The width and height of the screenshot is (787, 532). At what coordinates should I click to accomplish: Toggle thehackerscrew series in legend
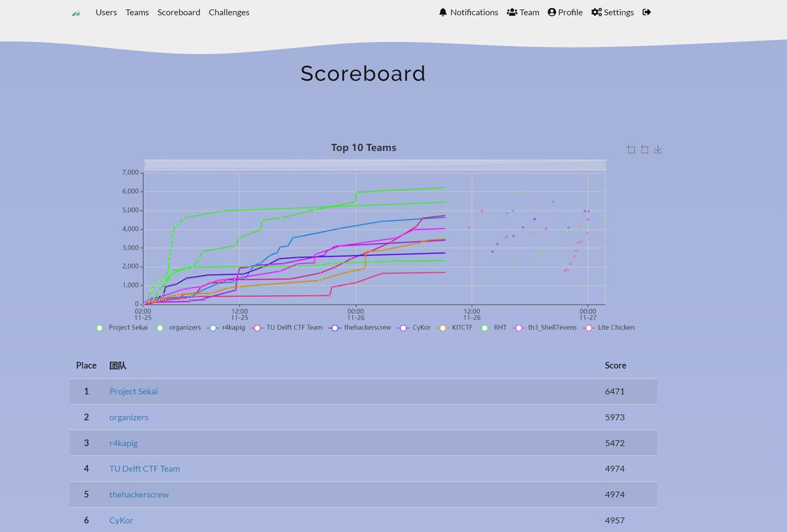coord(361,327)
